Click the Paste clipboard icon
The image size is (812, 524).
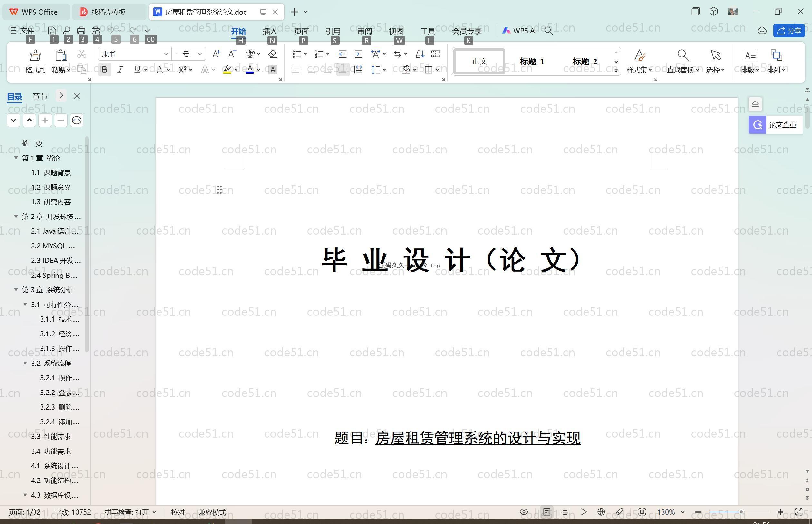pyautogui.click(x=61, y=55)
